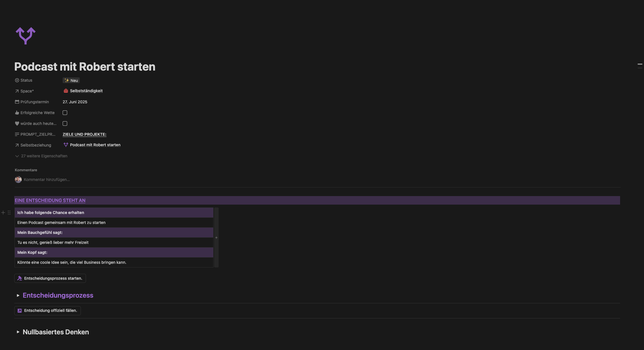
Task: Expand 27 weitere Eigenschaften
Action: [41, 156]
